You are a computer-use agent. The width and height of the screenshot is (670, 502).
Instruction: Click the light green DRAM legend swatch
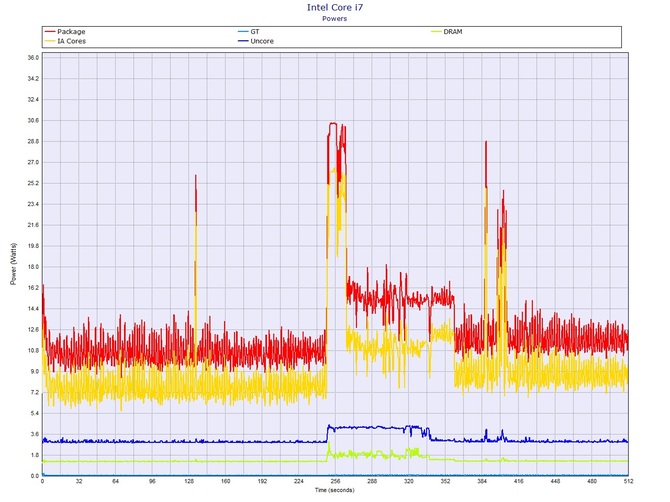pos(436,32)
